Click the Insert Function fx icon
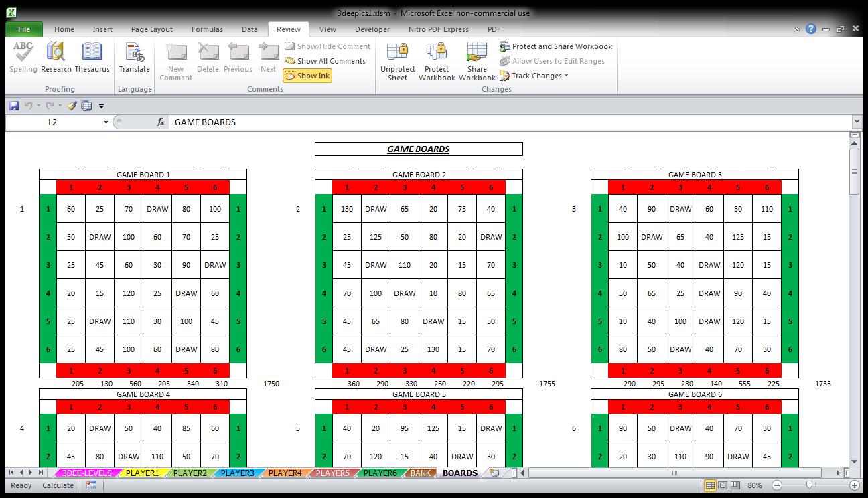The image size is (868, 498). [161, 122]
